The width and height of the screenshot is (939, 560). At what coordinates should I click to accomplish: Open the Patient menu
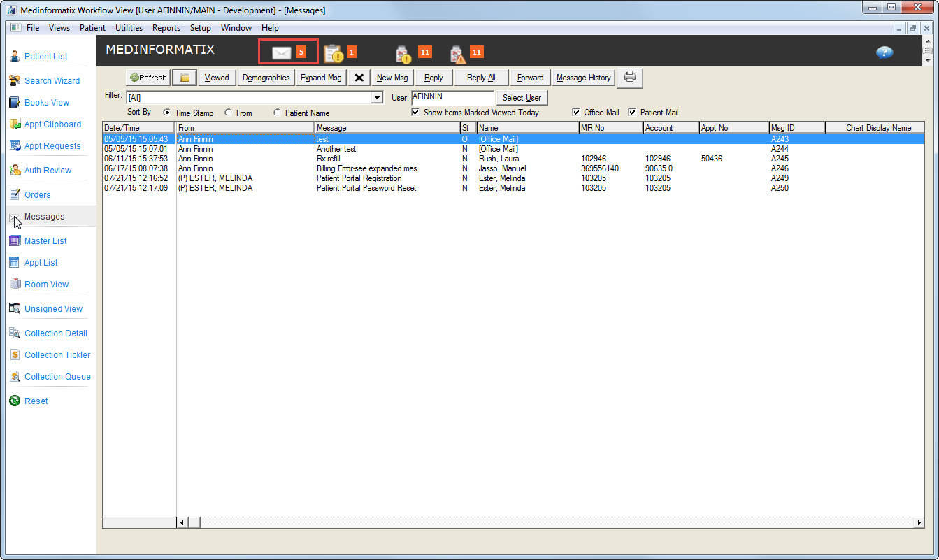pos(92,28)
